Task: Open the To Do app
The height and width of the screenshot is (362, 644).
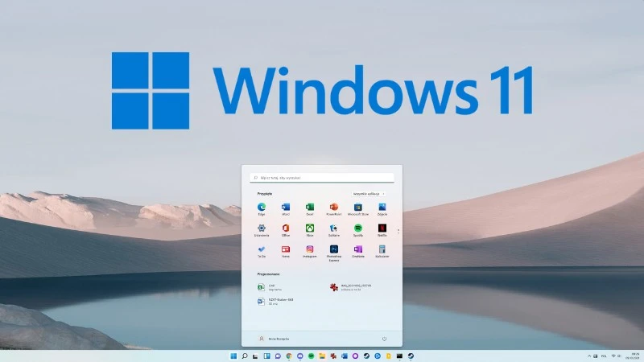Action: 261,251
